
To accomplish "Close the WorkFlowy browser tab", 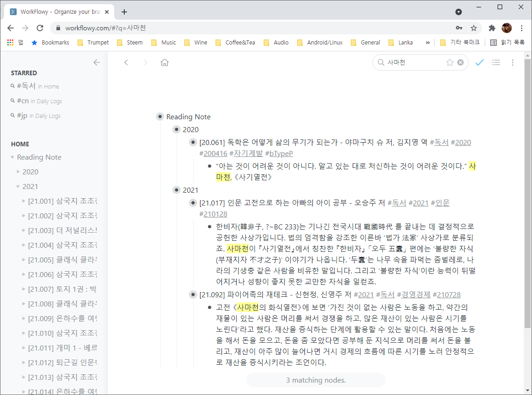I will tap(107, 12).
